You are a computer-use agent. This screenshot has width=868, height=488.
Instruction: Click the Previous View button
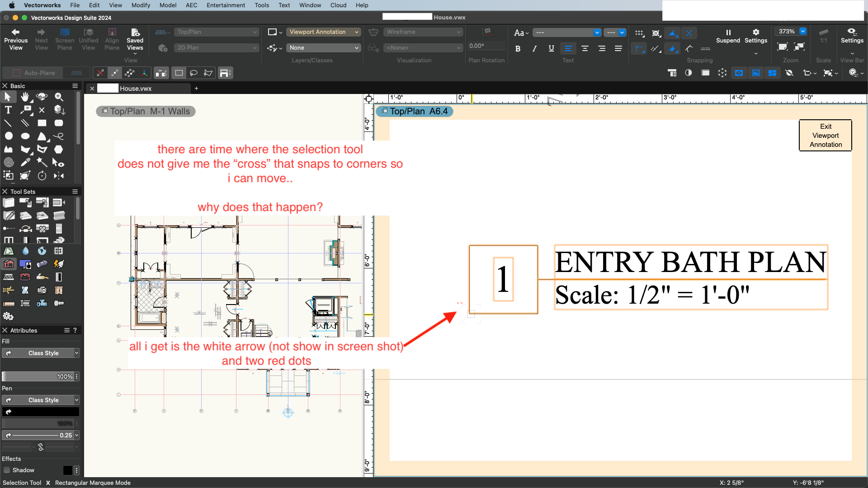(16, 39)
